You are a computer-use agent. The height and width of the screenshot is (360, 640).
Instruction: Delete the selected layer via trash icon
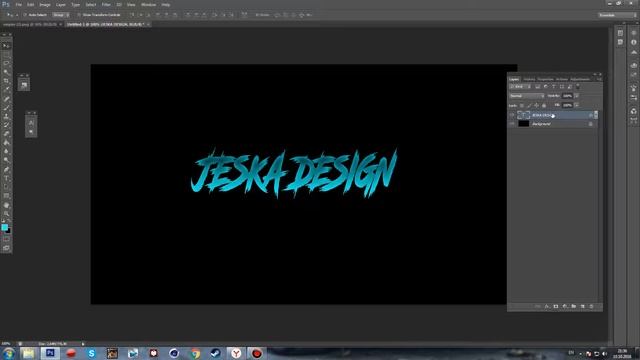pyautogui.click(x=591, y=306)
